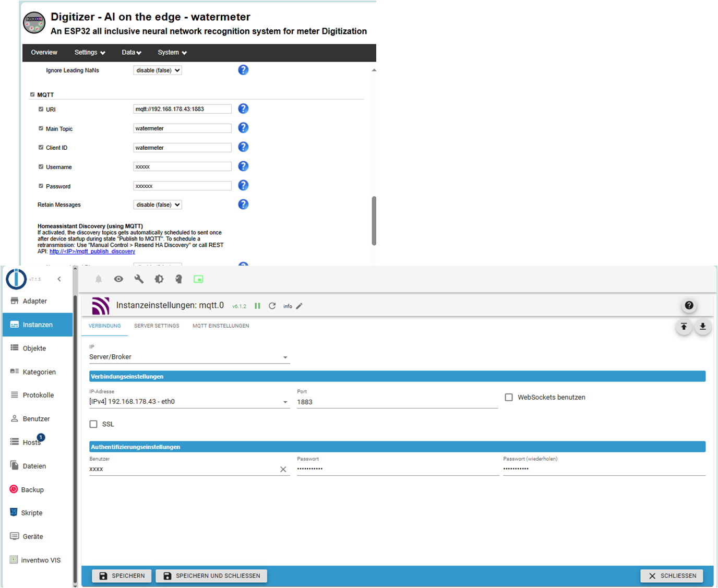This screenshot has width=718, height=588.
Task: Open the notifications bell icon
Action: click(99, 279)
